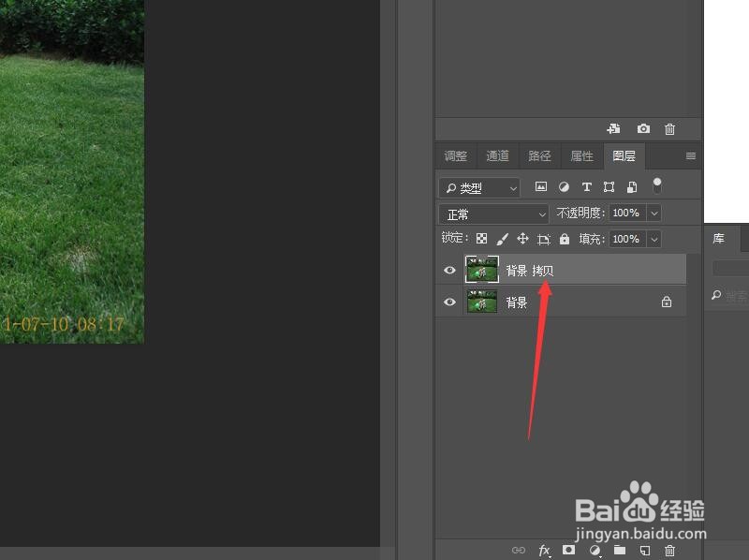Hide the 背景 layer
The width and height of the screenshot is (749, 560).
click(450, 302)
